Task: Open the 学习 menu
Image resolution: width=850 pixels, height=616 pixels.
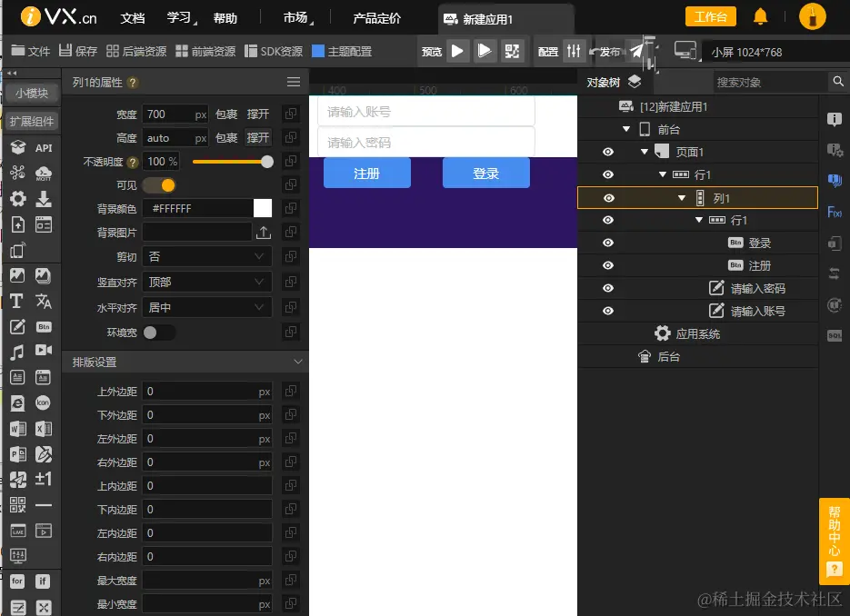Action: click(x=181, y=18)
